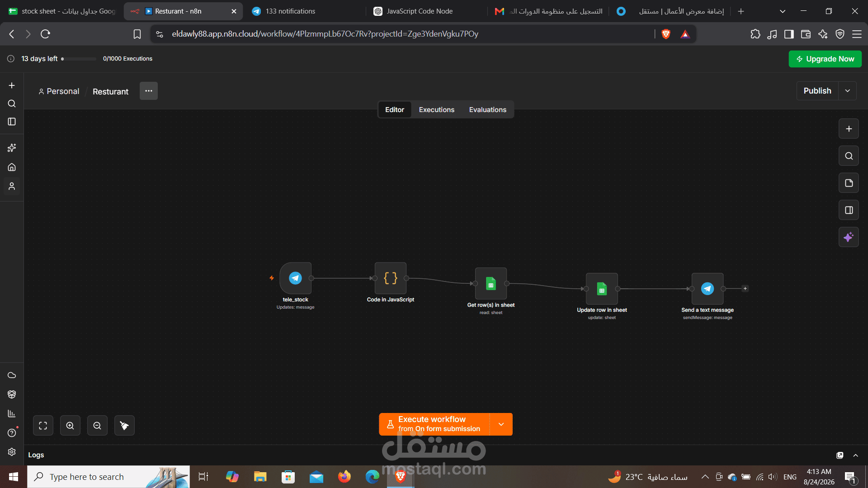Fit workflow to view

pos(43,426)
